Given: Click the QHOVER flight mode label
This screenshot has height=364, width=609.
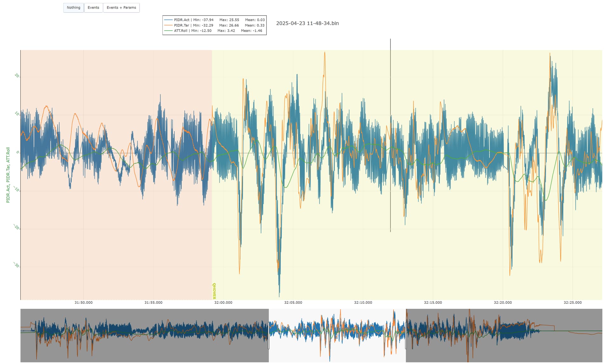Looking at the screenshot, I should 214,291.
